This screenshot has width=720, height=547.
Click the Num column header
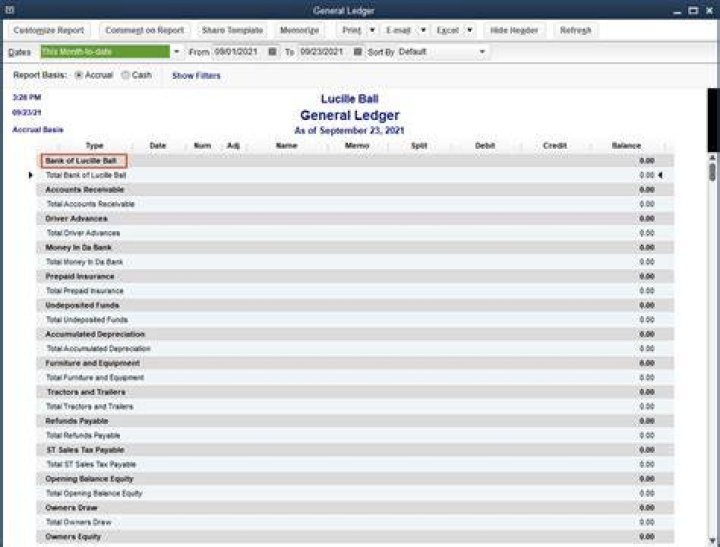(x=202, y=146)
